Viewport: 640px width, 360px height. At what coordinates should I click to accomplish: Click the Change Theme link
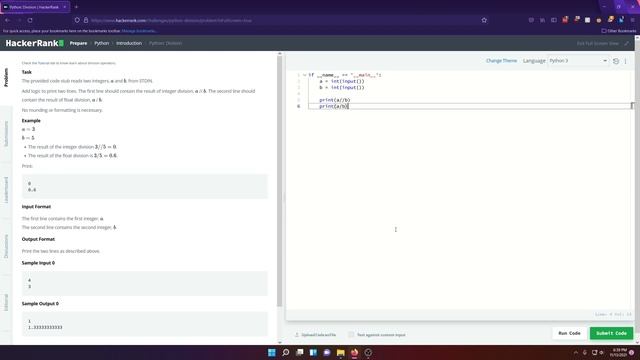pyautogui.click(x=501, y=61)
